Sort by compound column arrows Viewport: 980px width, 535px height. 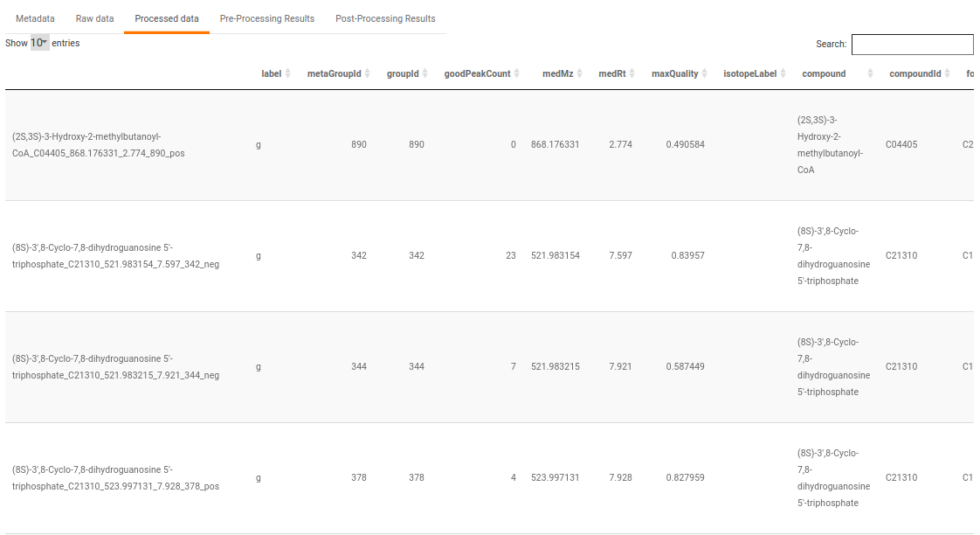click(870, 73)
